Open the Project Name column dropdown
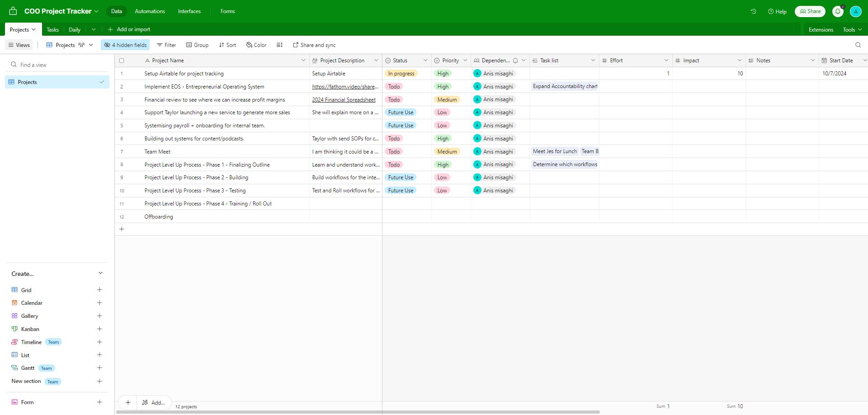The width and height of the screenshot is (868, 415). point(303,61)
